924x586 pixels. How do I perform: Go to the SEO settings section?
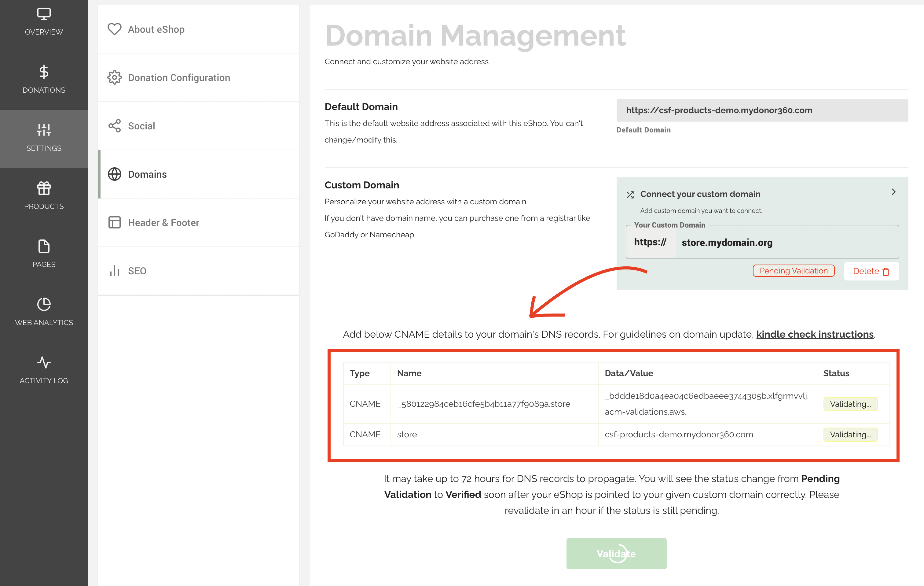(x=137, y=271)
